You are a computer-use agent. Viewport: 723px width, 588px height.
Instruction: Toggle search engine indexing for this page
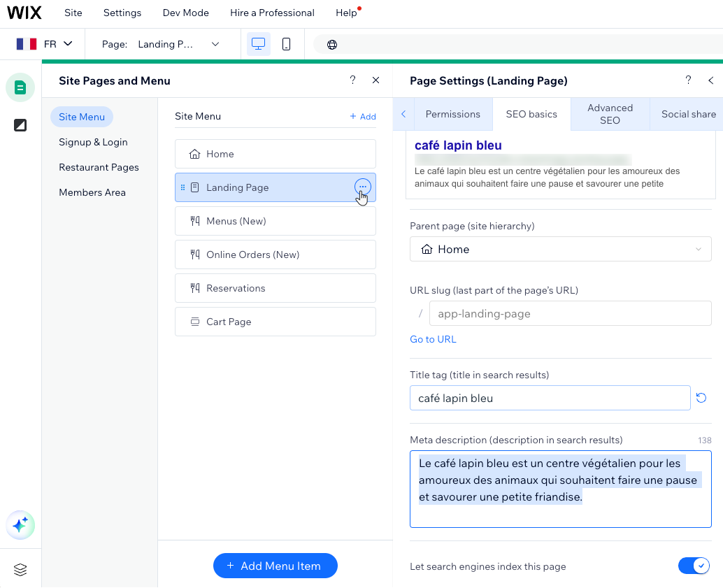point(694,566)
